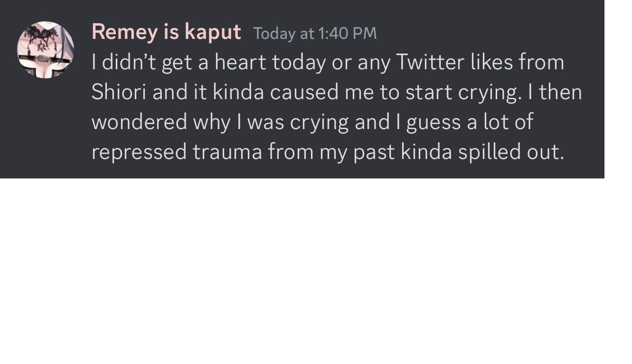Click the avatar of Remey is kaput
Screen dimensions: 632x364
(46, 50)
